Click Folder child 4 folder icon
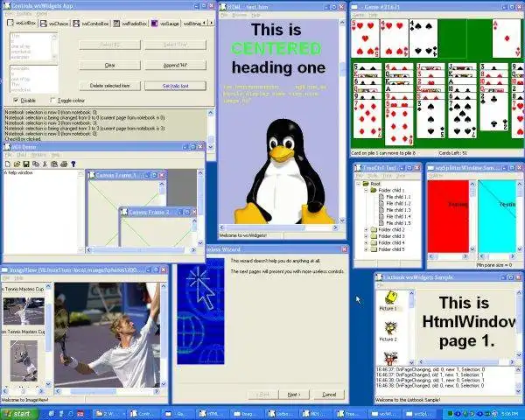 [x=374, y=243]
